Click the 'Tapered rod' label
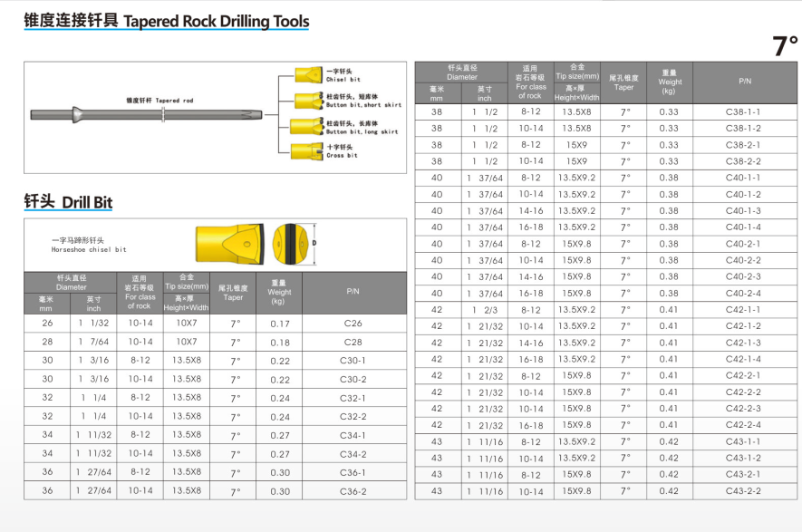The height and width of the screenshot is (532, 802). (x=160, y=101)
